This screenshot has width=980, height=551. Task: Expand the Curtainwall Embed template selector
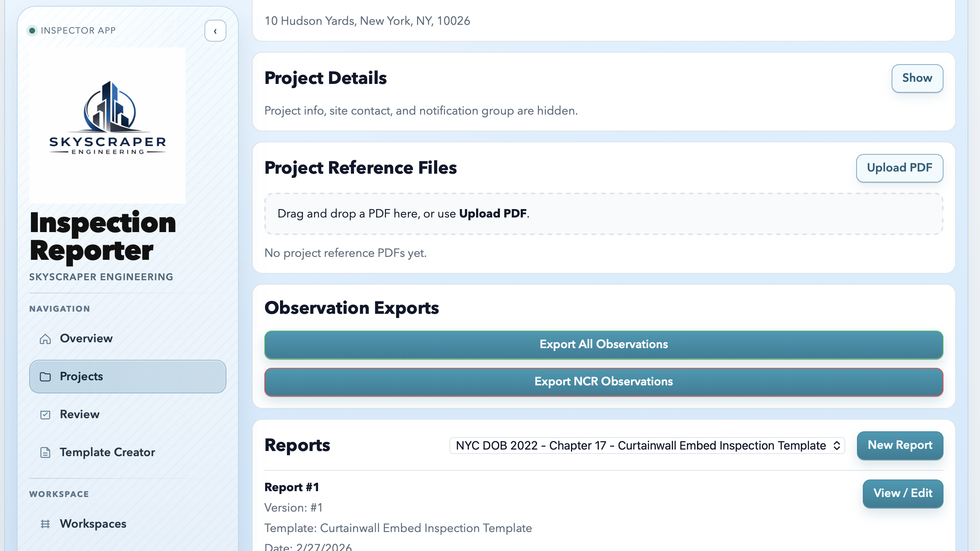pyautogui.click(x=646, y=446)
